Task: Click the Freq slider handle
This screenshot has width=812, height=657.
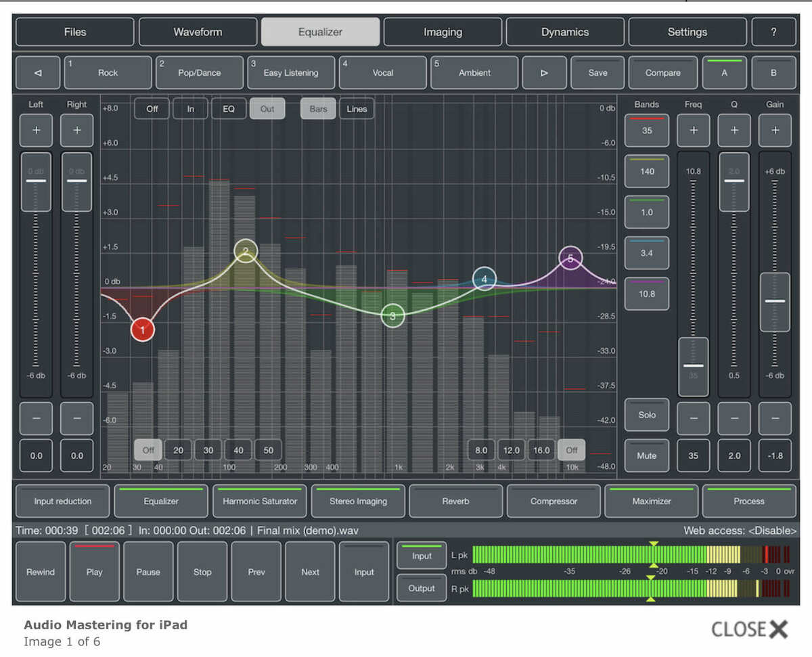Action: (x=694, y=366)
